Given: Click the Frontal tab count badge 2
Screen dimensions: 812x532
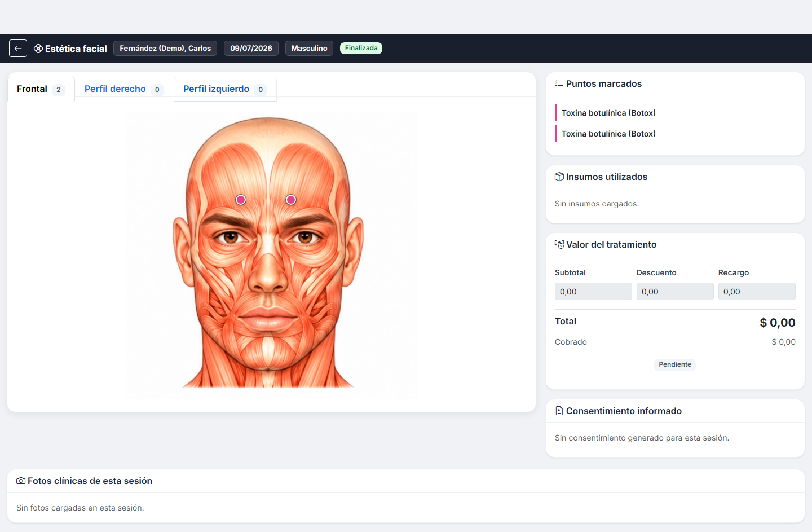Looking at the screenshot, I should [x=59, y=90].
